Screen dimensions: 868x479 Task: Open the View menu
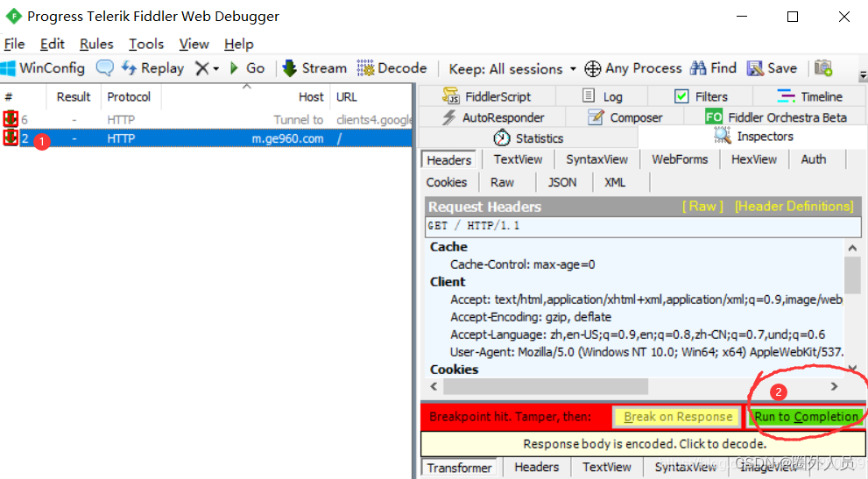tap(194, 44)
